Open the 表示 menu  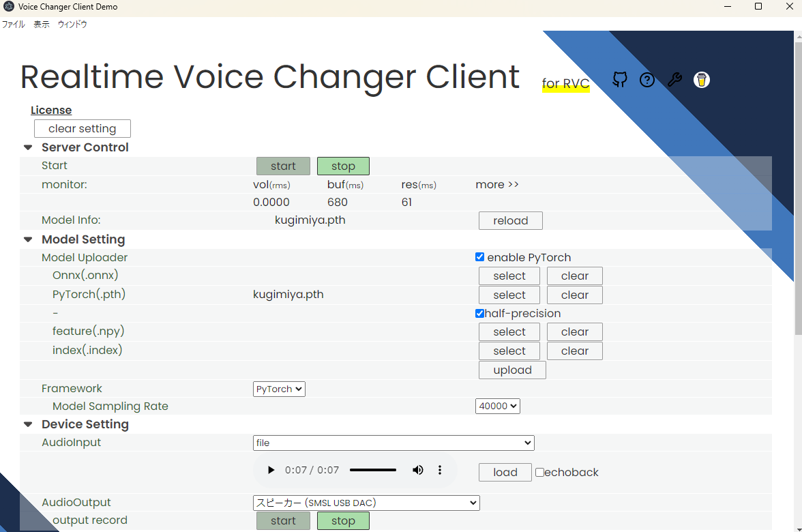click(x=42, y=24)
